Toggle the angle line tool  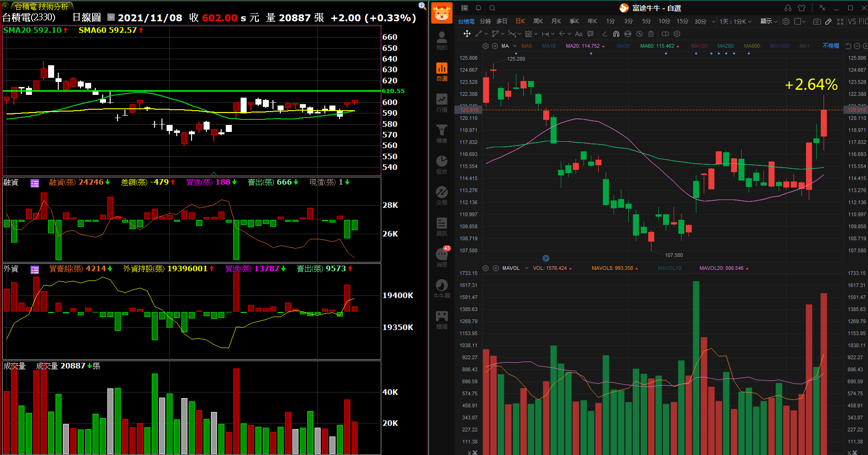(x=604, y=34)
